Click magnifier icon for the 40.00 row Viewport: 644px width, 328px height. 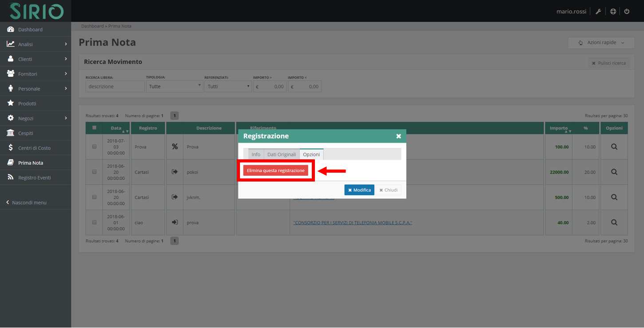point(614,222)
